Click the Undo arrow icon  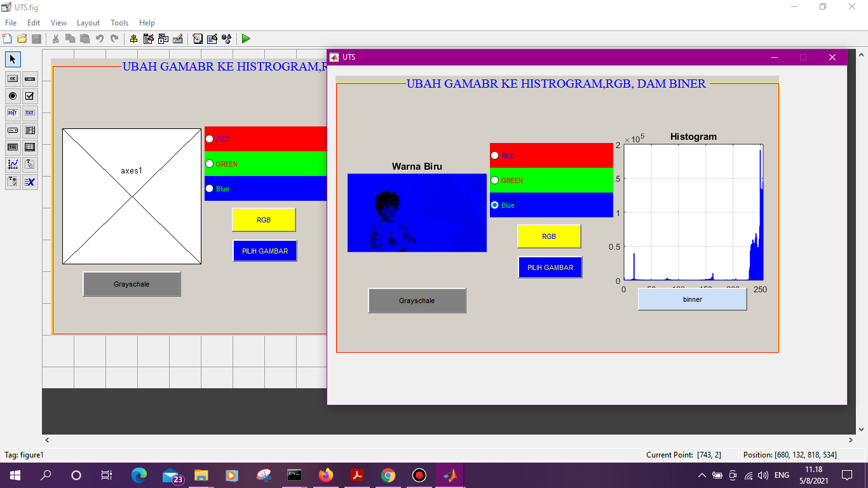[100, 39]
